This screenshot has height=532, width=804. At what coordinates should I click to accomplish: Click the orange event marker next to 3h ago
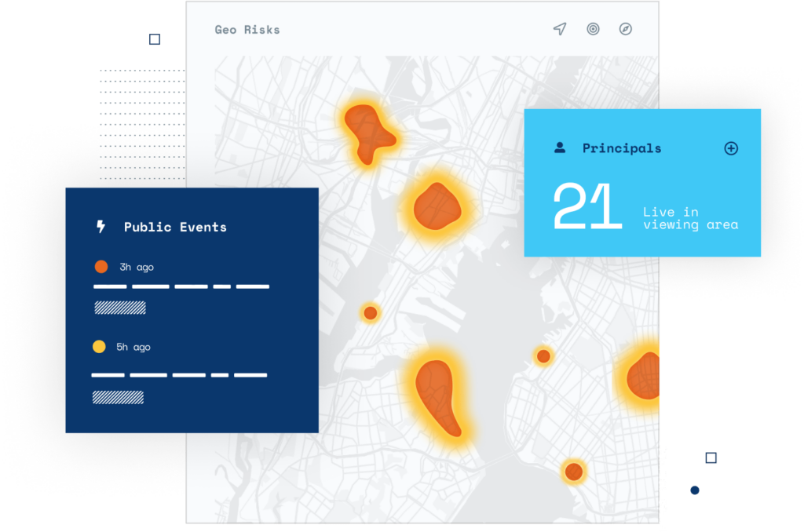click(x=101, y=266)
